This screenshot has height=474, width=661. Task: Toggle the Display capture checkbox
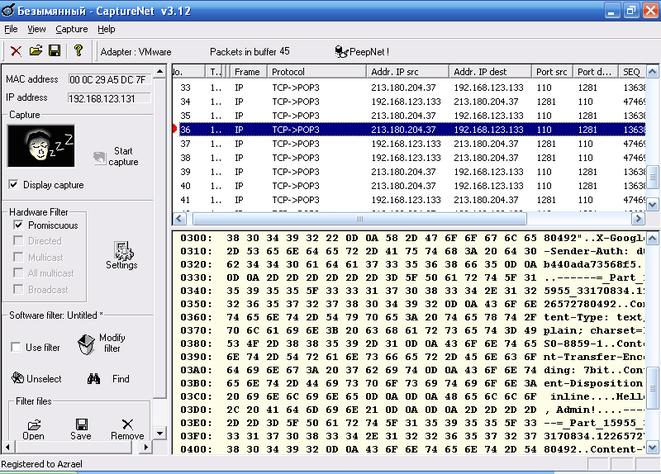point(13,185)
